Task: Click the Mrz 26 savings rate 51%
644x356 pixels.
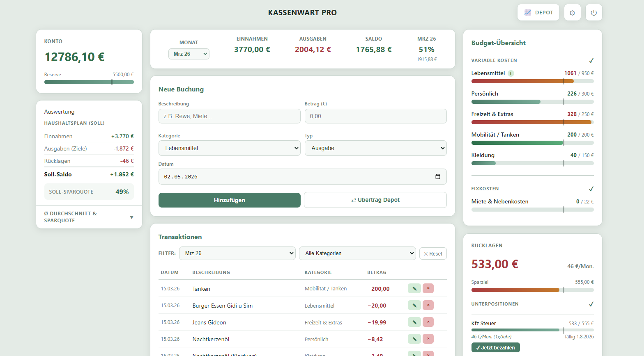Action: point(427,50)
